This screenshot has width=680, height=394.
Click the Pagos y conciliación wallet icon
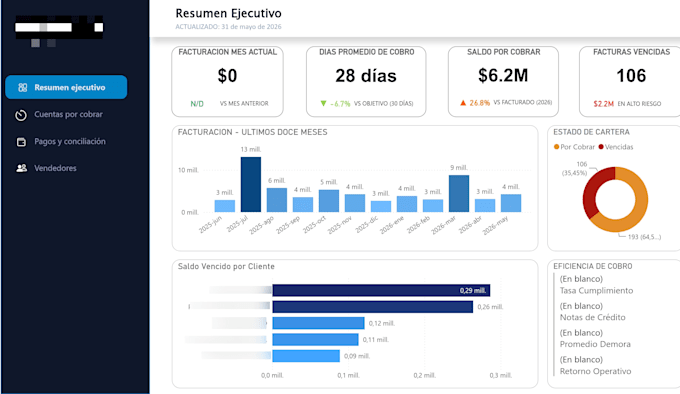pyautogui.click(x=21, y=142)
